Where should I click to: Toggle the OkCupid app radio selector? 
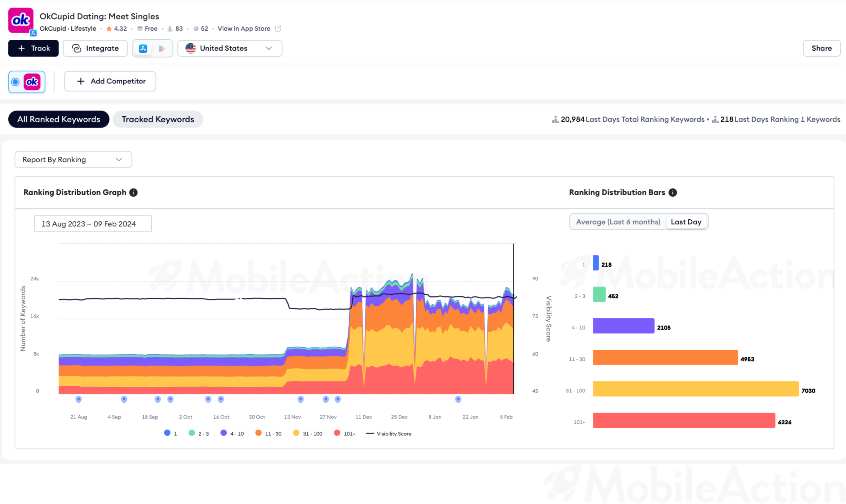pos(15,82)
